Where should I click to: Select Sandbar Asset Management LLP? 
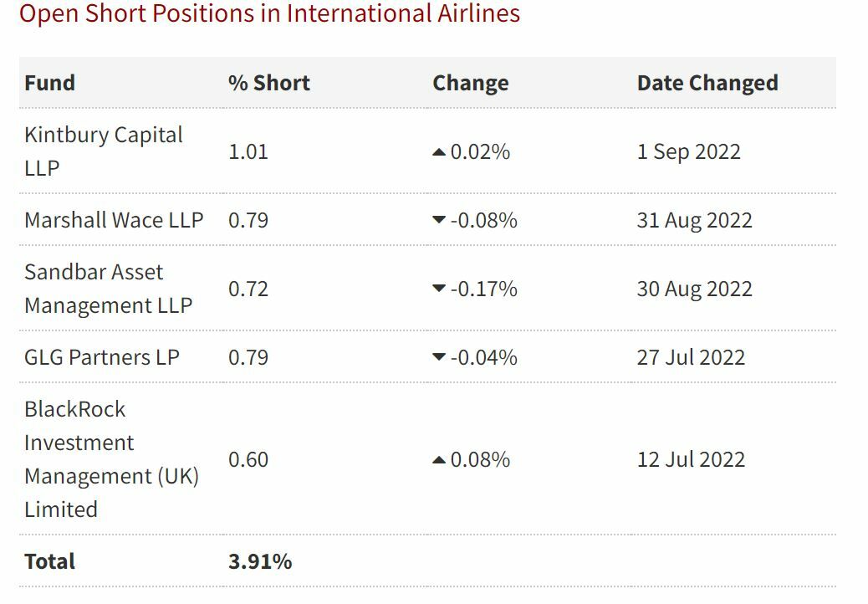[x=108, y=289]
